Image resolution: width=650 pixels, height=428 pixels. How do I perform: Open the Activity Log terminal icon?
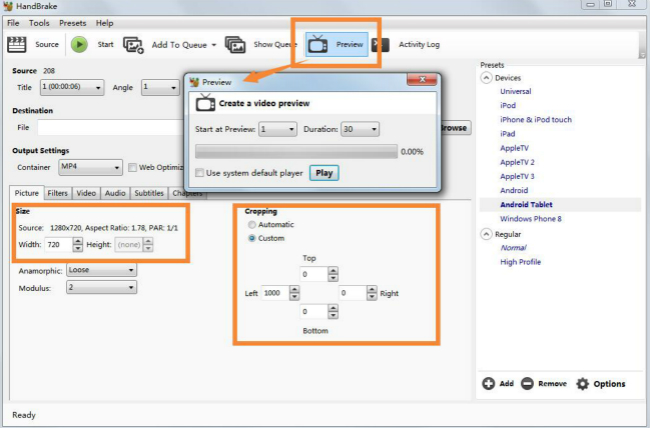click(x=381, y=45)
